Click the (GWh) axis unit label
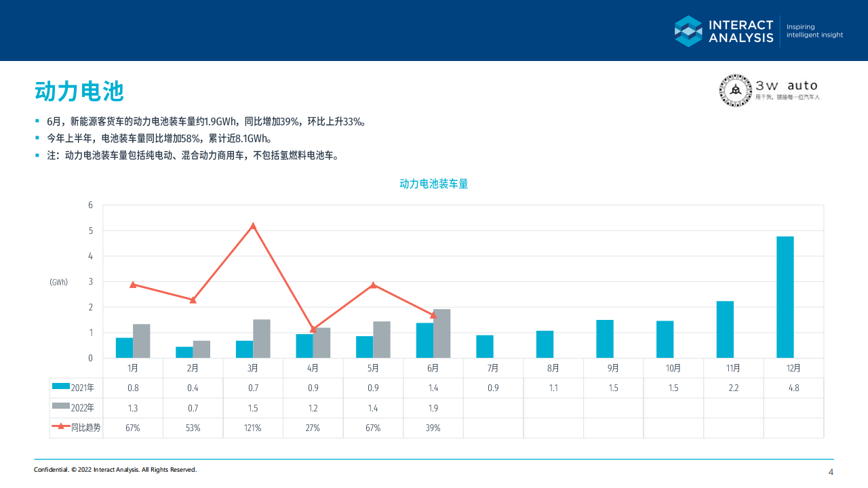The image size is (868, 488). [x=59, y=282]
